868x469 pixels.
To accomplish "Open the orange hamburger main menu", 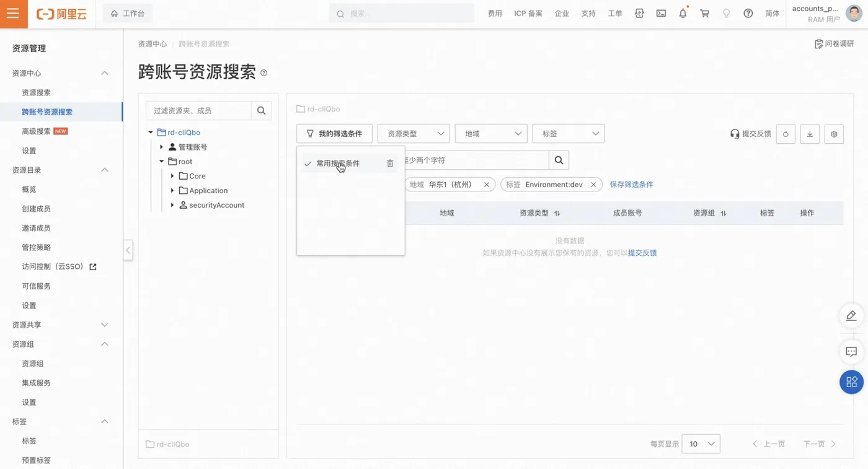I will (x=14, y=14).
